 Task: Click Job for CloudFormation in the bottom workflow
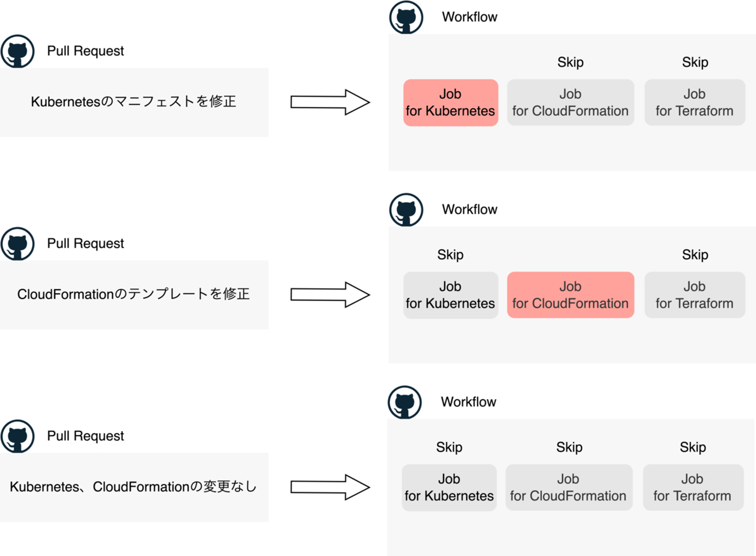[569, 487]
